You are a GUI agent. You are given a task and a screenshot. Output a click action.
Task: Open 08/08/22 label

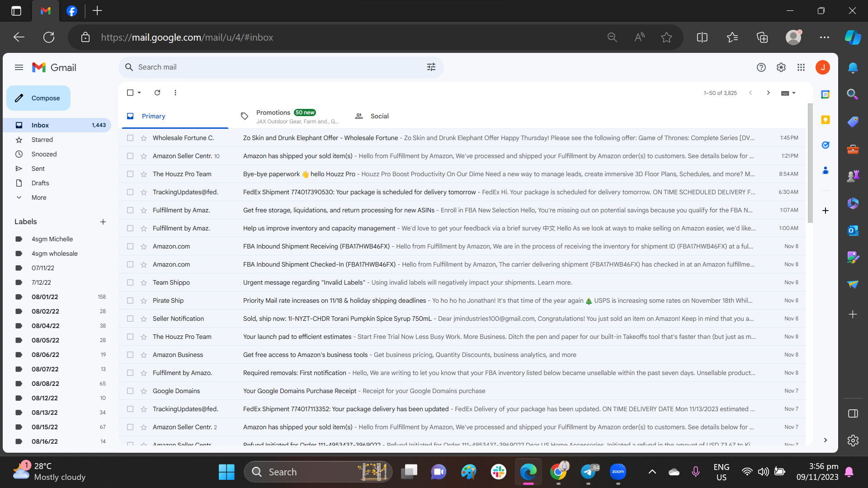(45, 384)
